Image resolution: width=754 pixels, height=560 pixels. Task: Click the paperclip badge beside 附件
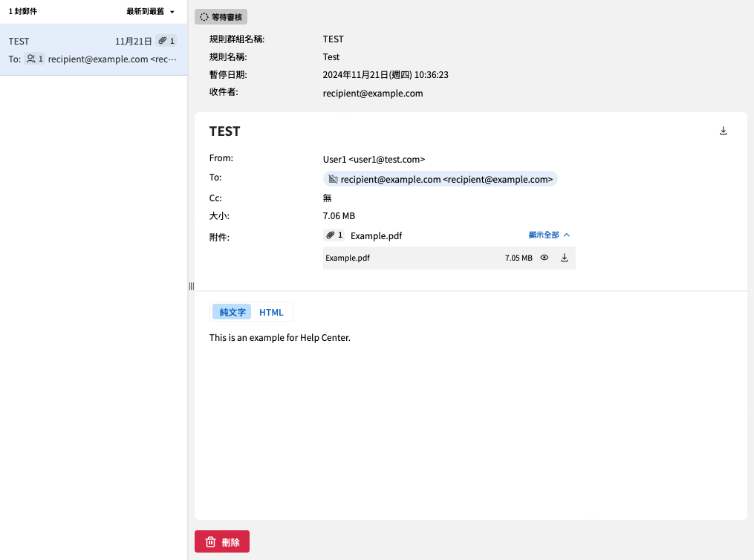(334, 235)
